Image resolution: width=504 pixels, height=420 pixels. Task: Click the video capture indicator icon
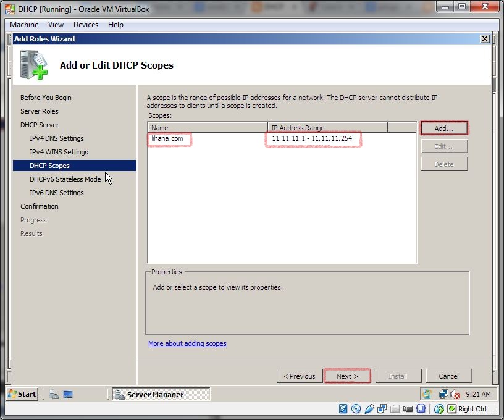(408, 409)
